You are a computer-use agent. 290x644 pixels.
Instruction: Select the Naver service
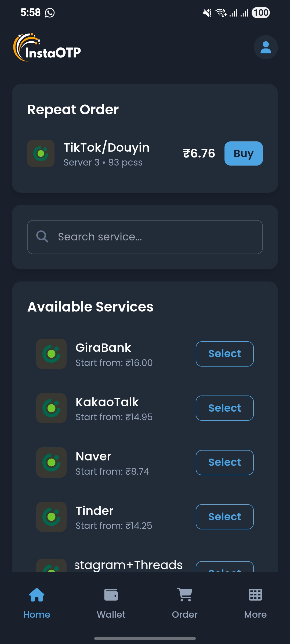click(x=225, y=463)
